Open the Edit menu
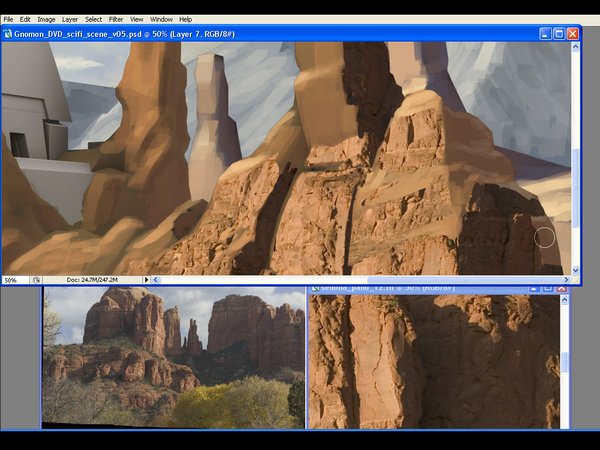 (x=25, y=19)
